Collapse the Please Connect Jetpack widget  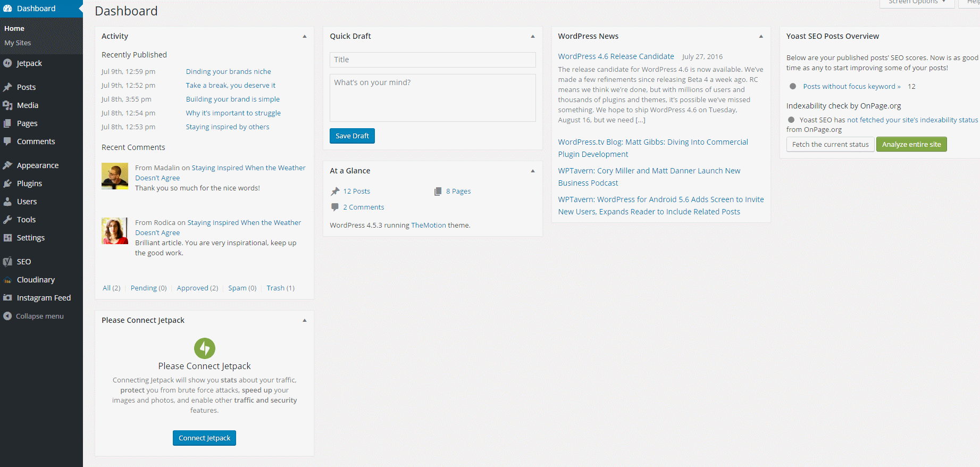(305, 320)
